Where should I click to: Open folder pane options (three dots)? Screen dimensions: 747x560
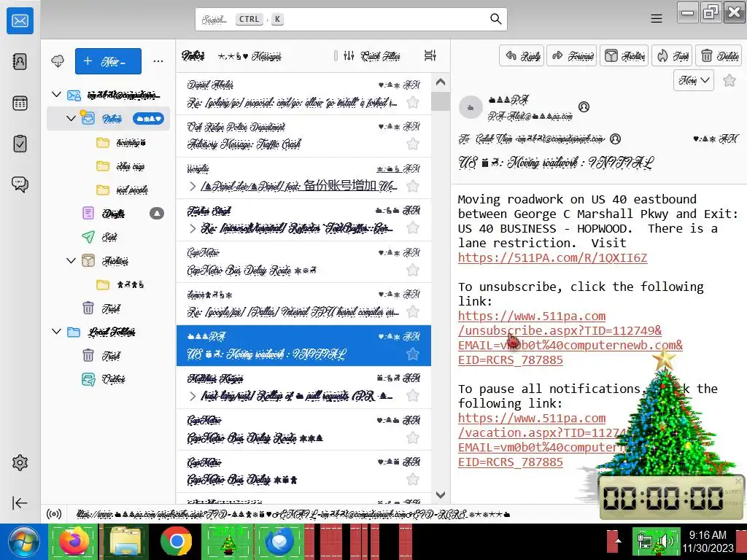[158, 61]
